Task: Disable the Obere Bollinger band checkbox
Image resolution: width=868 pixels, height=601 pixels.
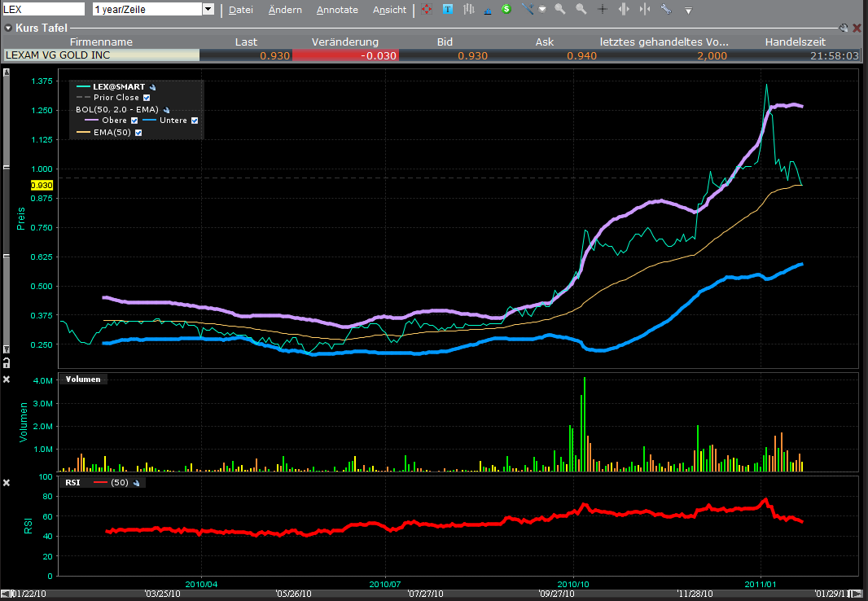Action: coord(134,120)
